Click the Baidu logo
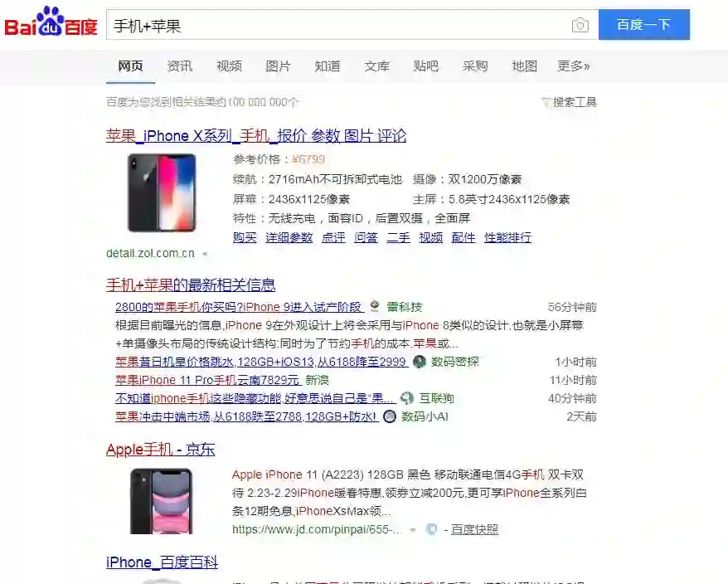Image resolution: width=728 pixels, height=584 pixels. (51, 22)
